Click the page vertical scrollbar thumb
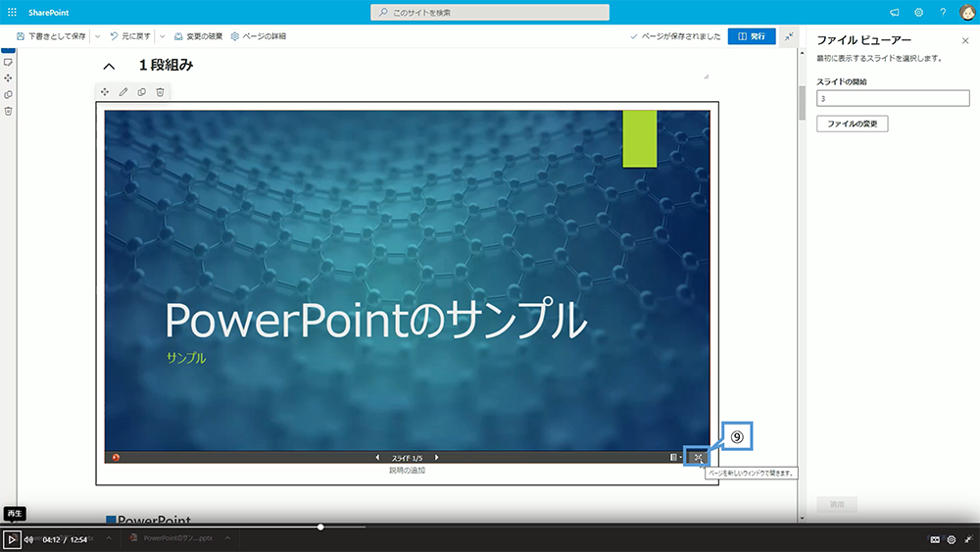This screenshot has height=552, width=980. coord(802,103)
